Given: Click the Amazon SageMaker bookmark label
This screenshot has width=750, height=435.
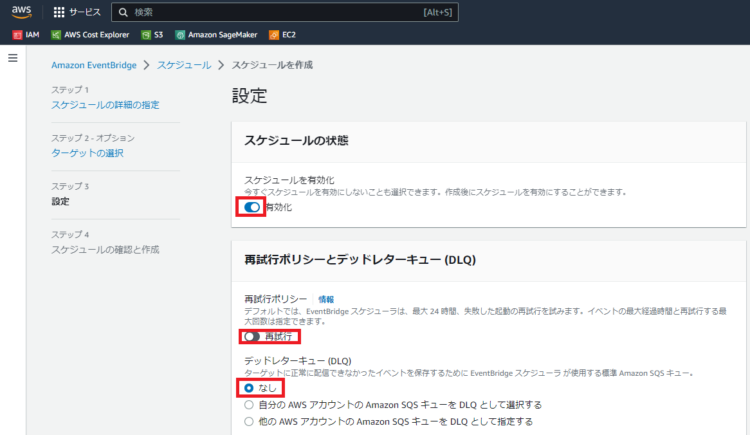Looking at the screenshot, I should (x=222, y=35).
